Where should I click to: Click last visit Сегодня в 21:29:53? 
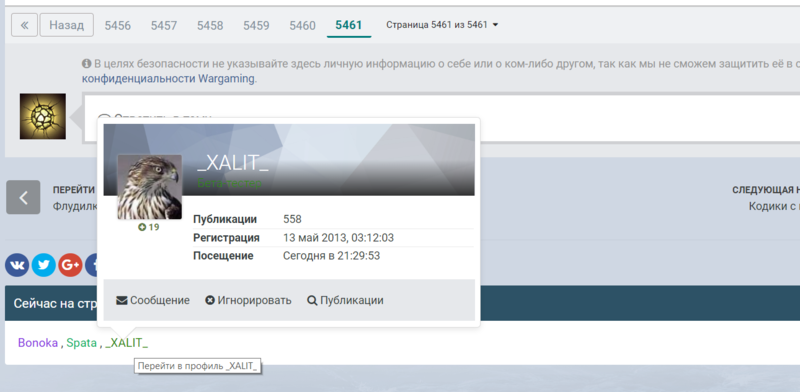pos(332,256)
